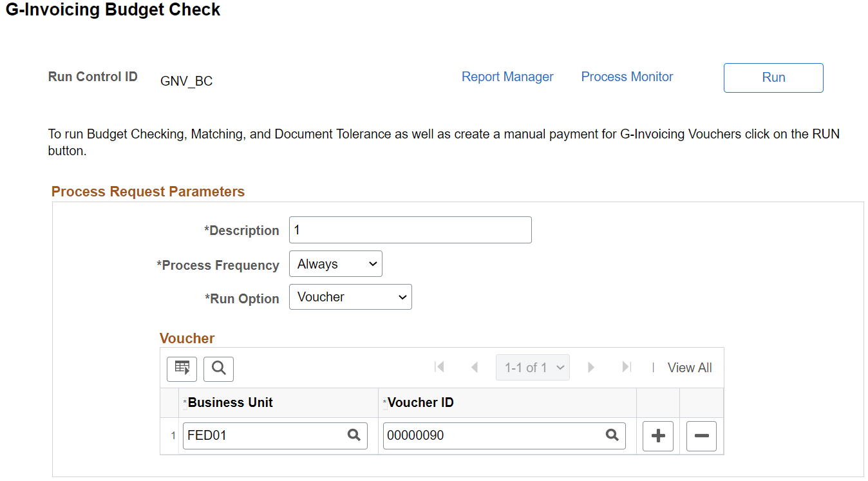Expand the 1-1 of 1 pagination selector
Image resolution: width=868 pixels, height=481 pixels.
coord(533,367)
